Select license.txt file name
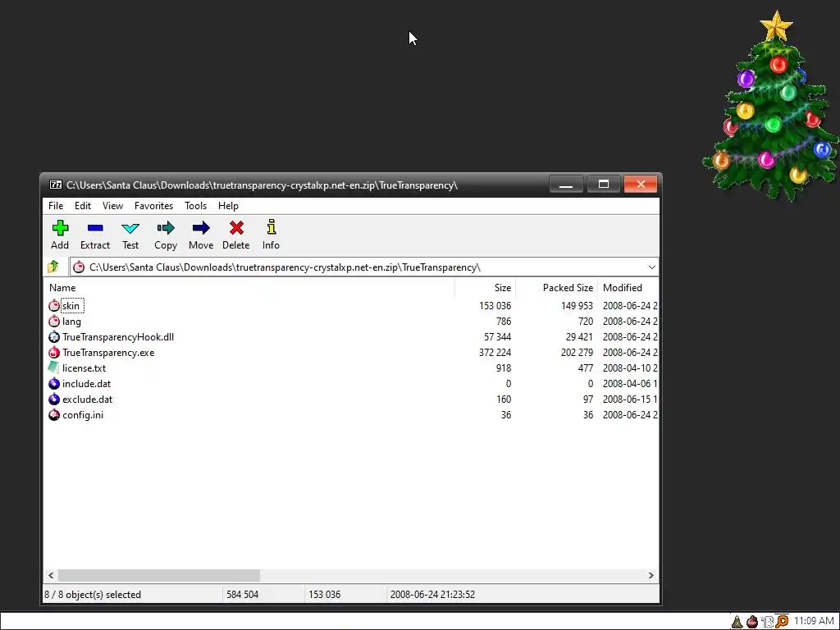Screen dimensions: 840x630 (84, 368)
